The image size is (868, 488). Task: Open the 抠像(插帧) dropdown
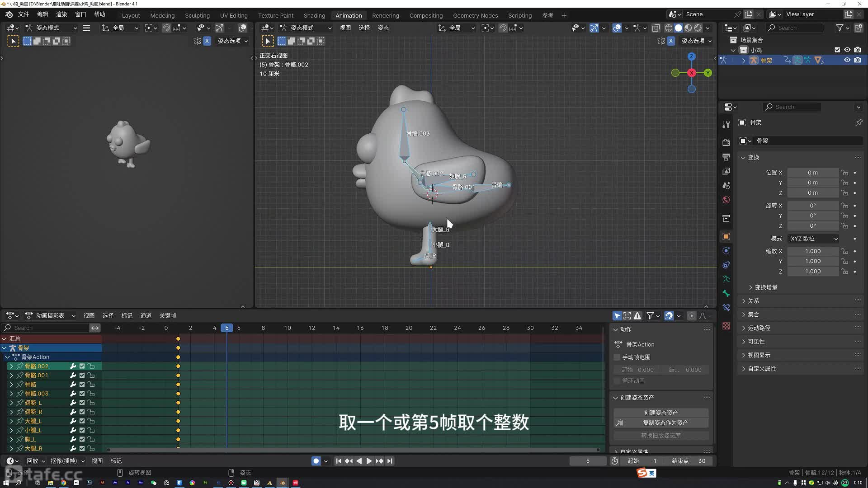tap(67, 461)
